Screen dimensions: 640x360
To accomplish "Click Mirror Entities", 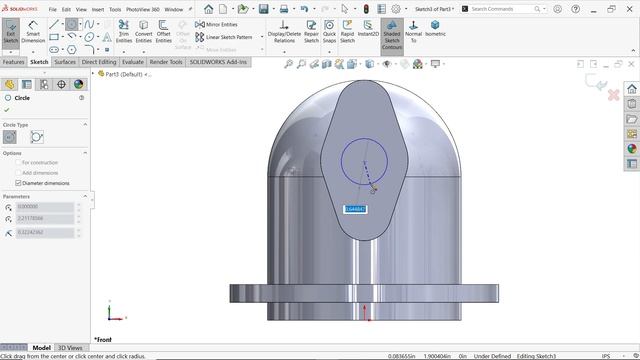I will pos(216,24).
